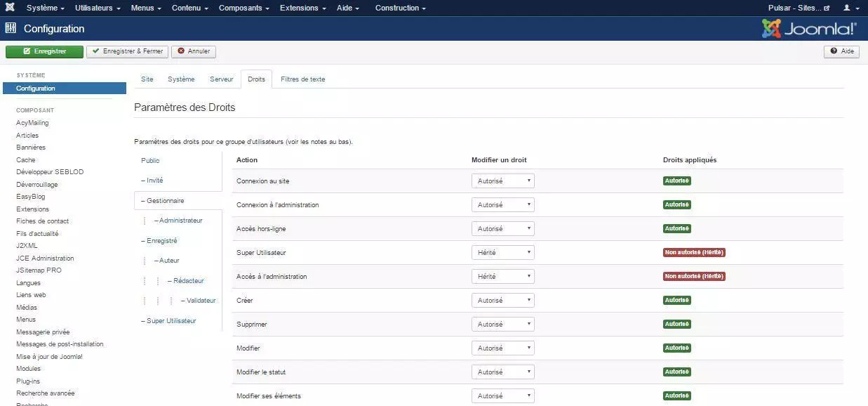This screenshot has height=406, width=868.
Task: Open dropdown for Connexion au site
Action: 503,181
